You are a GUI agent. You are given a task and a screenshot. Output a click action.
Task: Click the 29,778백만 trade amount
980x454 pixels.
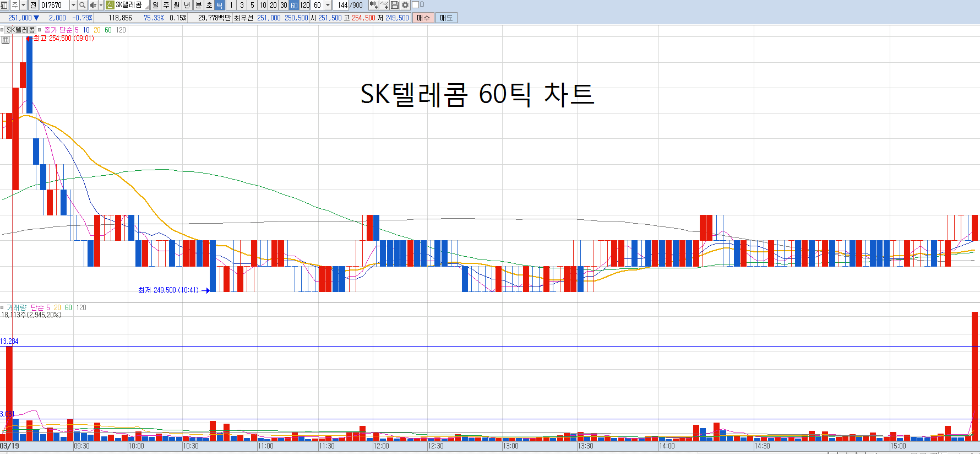coord(214,18)
